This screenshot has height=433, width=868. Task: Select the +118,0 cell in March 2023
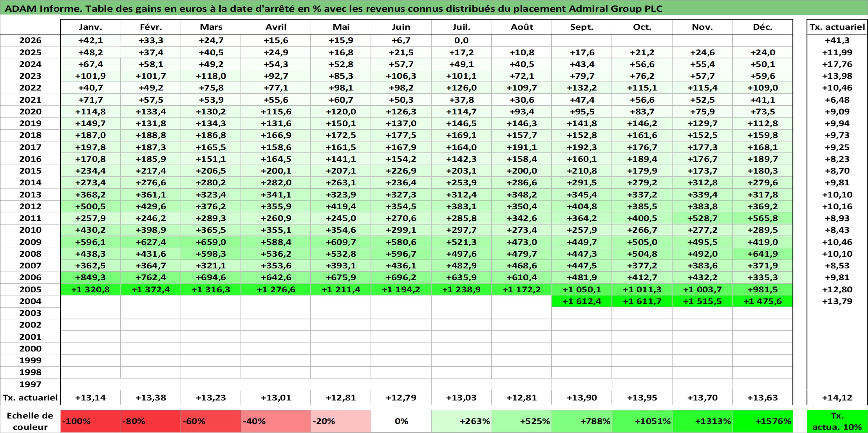211,76
